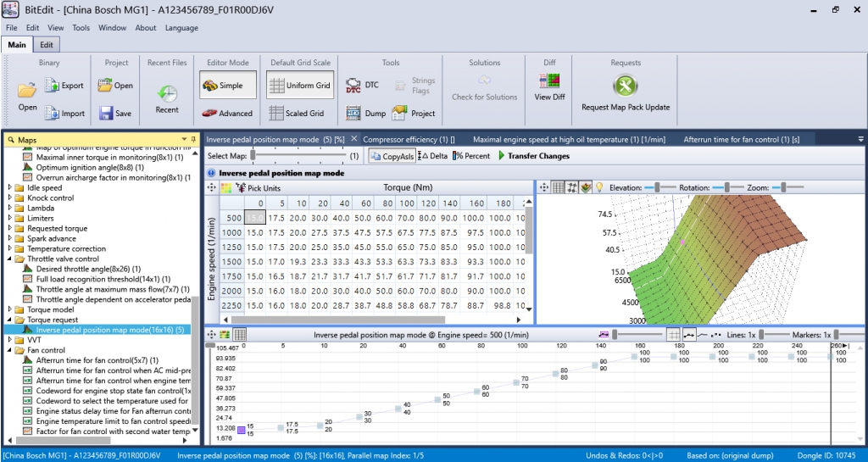868x462 pixels.
Task: Click the 3D view axes grid icon
Action: [x=572, y=187]
